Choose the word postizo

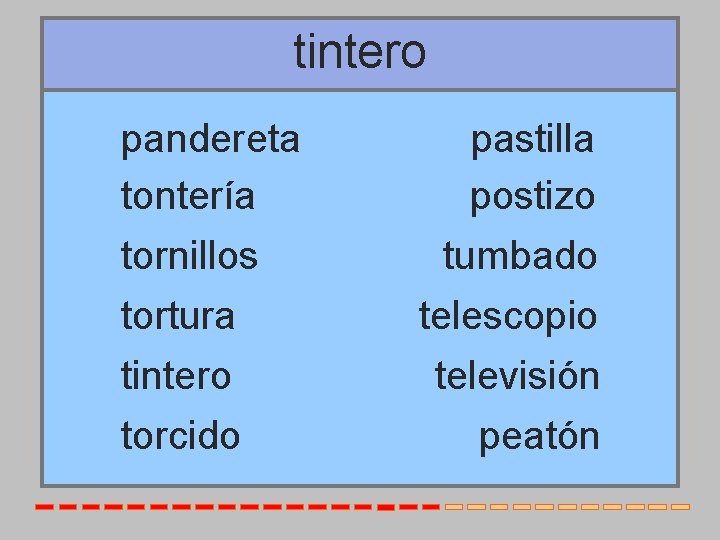pos(533,198)
